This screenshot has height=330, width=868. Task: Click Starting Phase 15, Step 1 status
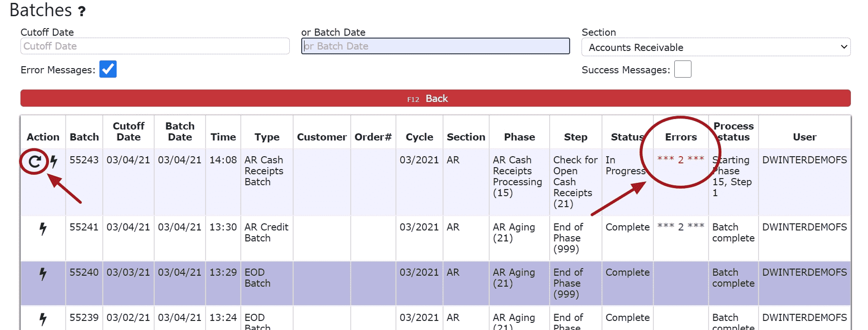tap(732, 176)
